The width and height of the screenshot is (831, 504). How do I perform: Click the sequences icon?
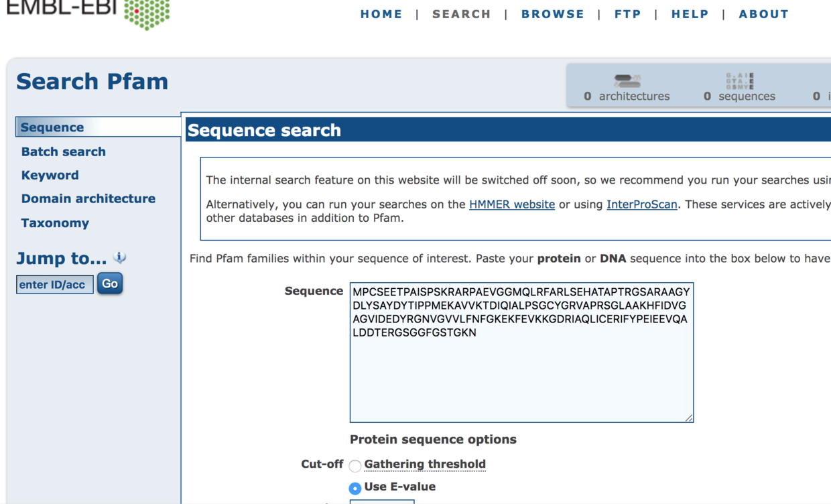tap(740, 81)
